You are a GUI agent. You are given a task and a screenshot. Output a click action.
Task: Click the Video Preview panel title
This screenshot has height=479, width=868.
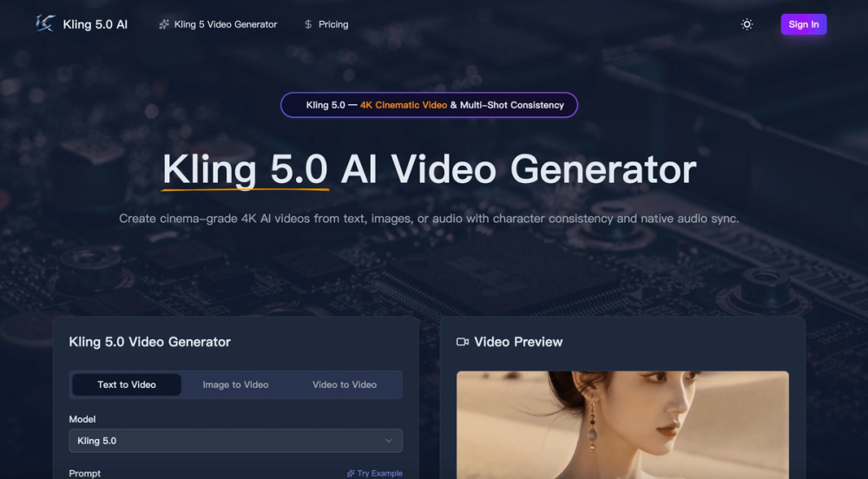(518, 342)
